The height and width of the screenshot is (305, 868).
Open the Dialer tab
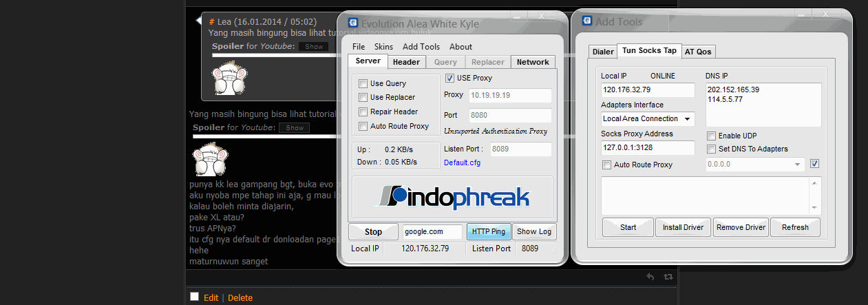pyautogui.click(x=603, y=52)
